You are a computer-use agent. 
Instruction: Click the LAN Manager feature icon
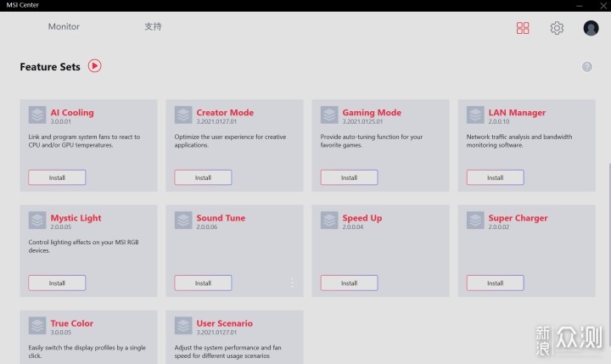(475, 115)
